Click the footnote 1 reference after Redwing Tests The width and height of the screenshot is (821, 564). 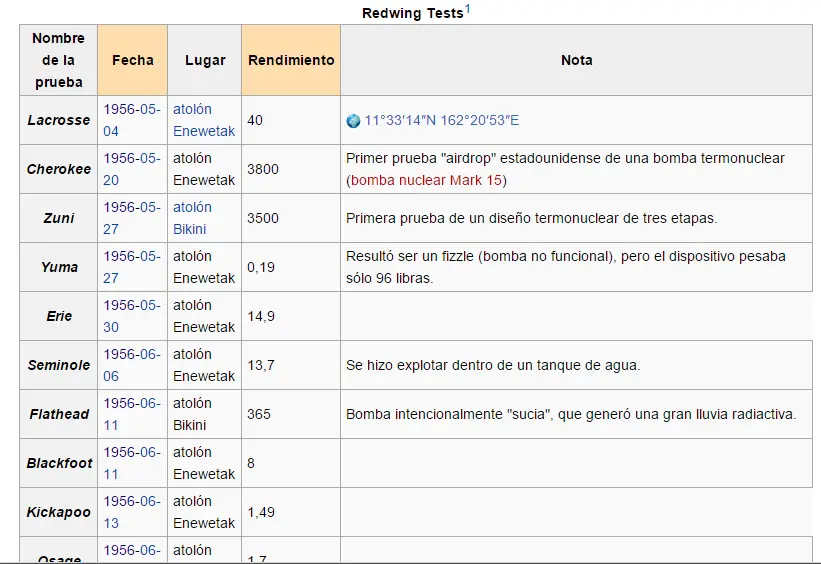coord(468,9)
